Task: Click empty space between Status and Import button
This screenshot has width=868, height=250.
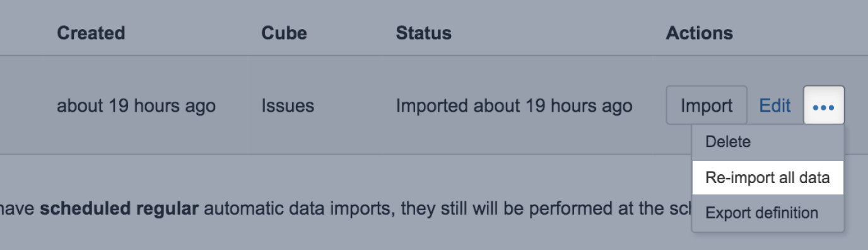Action: [x=649, y=105]
